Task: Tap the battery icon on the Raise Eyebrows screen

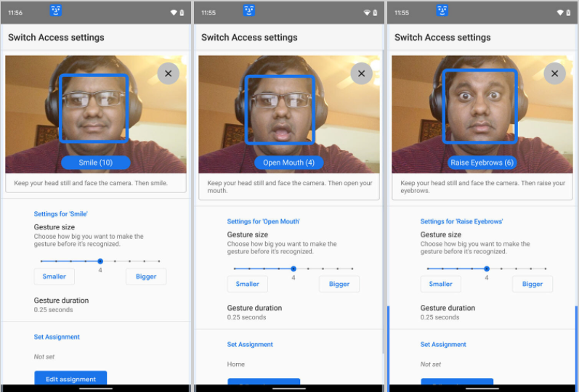Action: point(569,13)
